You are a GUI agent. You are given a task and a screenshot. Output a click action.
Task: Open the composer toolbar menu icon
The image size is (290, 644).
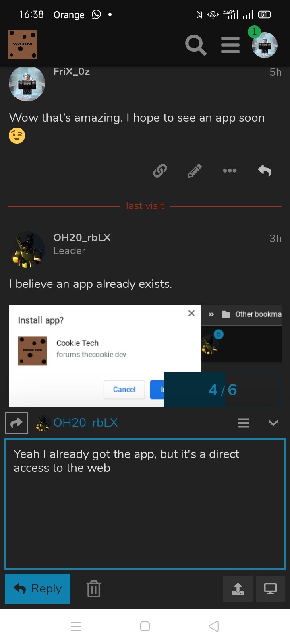click(x=244, y=423)
